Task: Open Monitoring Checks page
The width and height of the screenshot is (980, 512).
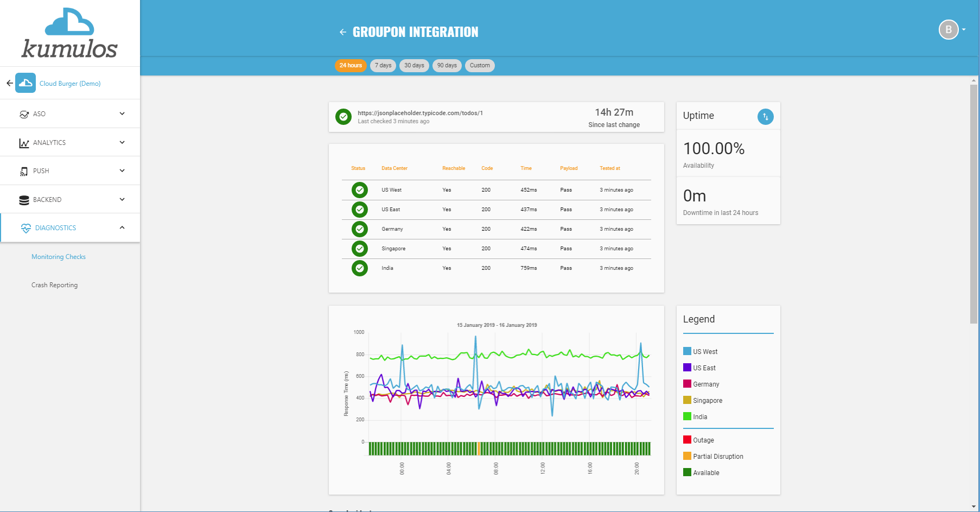Action: [59, 257]
